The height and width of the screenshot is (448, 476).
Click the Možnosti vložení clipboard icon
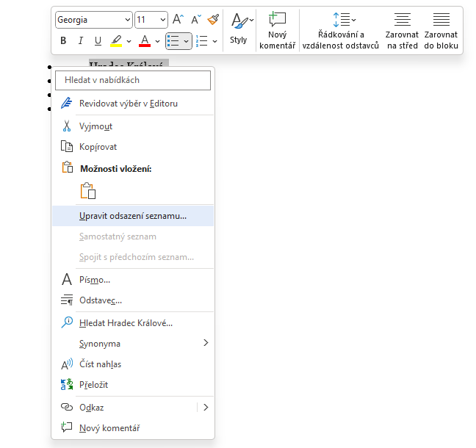pos(68,167)
